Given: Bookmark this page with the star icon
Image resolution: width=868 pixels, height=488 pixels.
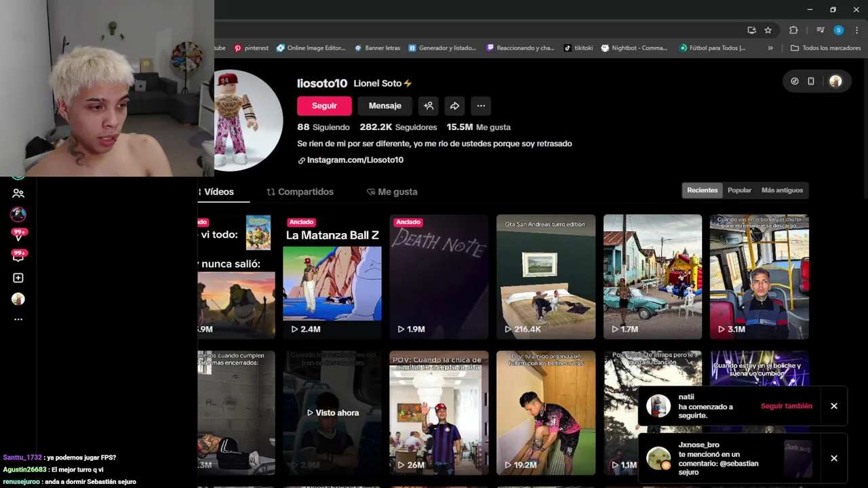Looking at the screenshot, I should click(768, 30).
